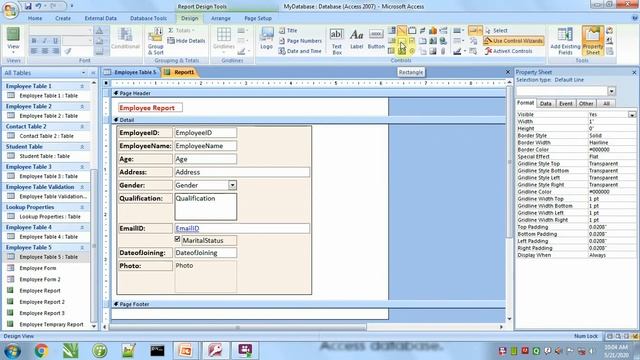Open Property Sheet object selector dropdown

tap(611, 91)
